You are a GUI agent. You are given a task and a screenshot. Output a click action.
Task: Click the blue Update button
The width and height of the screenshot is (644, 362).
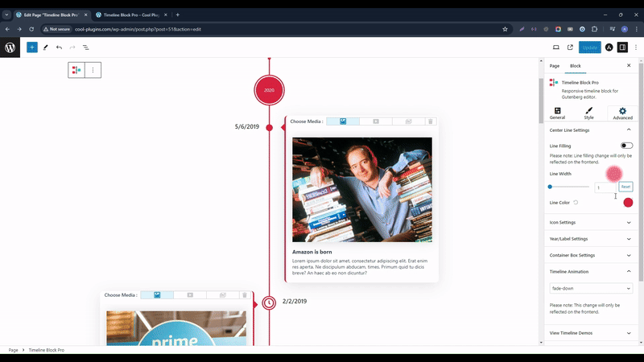click(x=590, y=47)
